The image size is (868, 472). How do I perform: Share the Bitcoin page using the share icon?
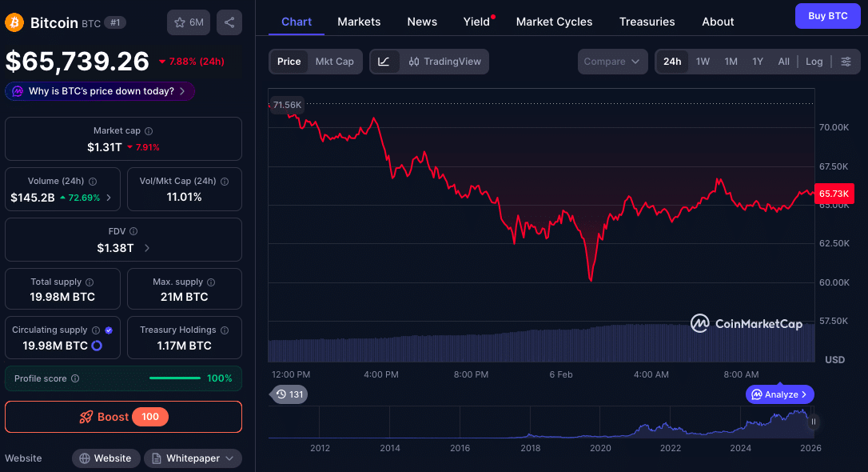[229, 22]
